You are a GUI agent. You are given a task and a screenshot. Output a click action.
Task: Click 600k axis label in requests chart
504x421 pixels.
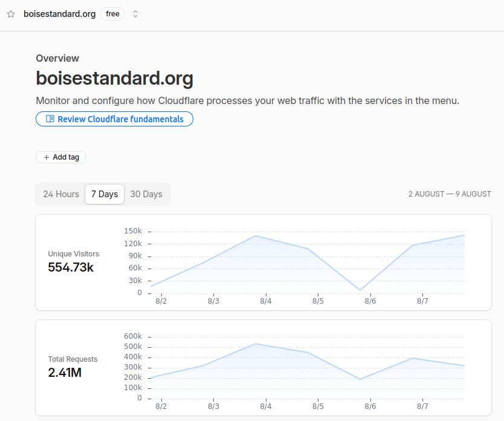click(133, 336)
